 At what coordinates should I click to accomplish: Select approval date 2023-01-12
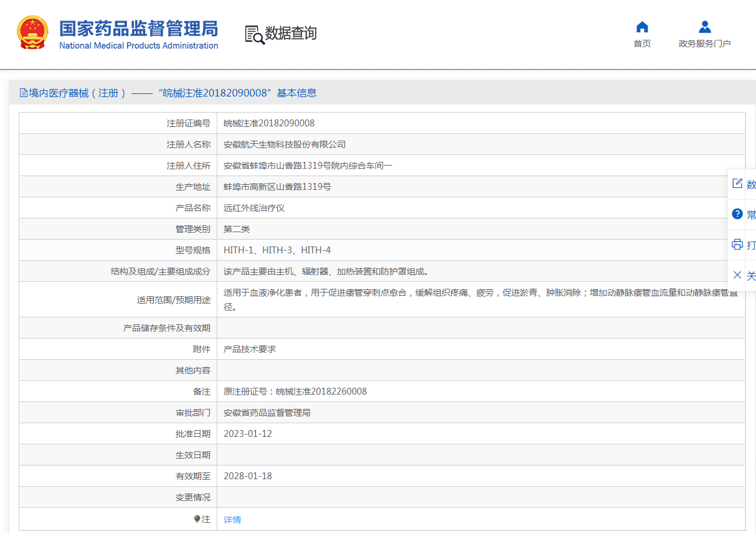coord(248,434)
